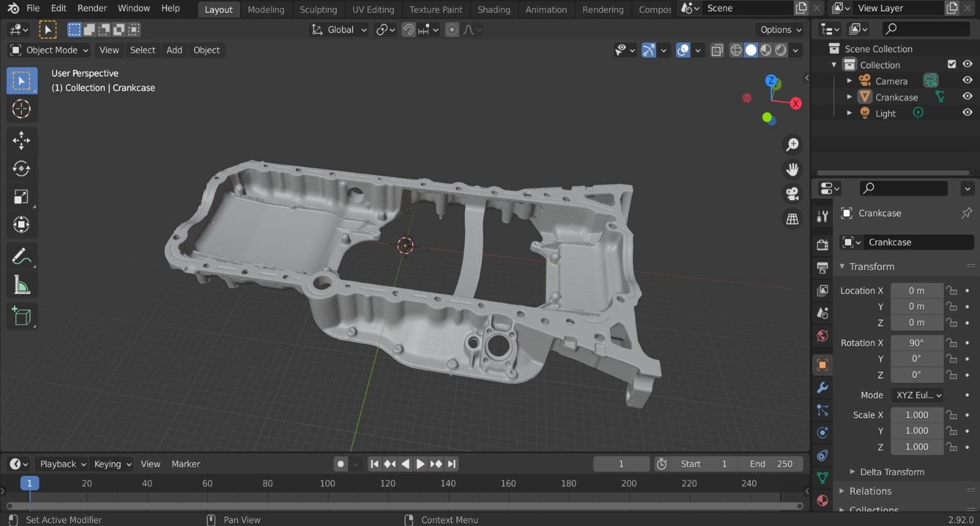Uncheck the Collection exclude checkbox
Screen dimensions: 980x526
tap(951, 64)
